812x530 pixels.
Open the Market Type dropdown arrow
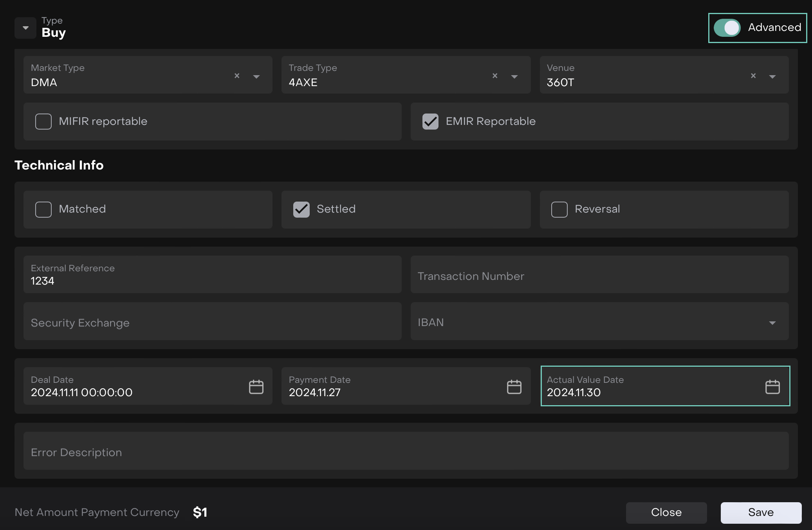(256, 77)
